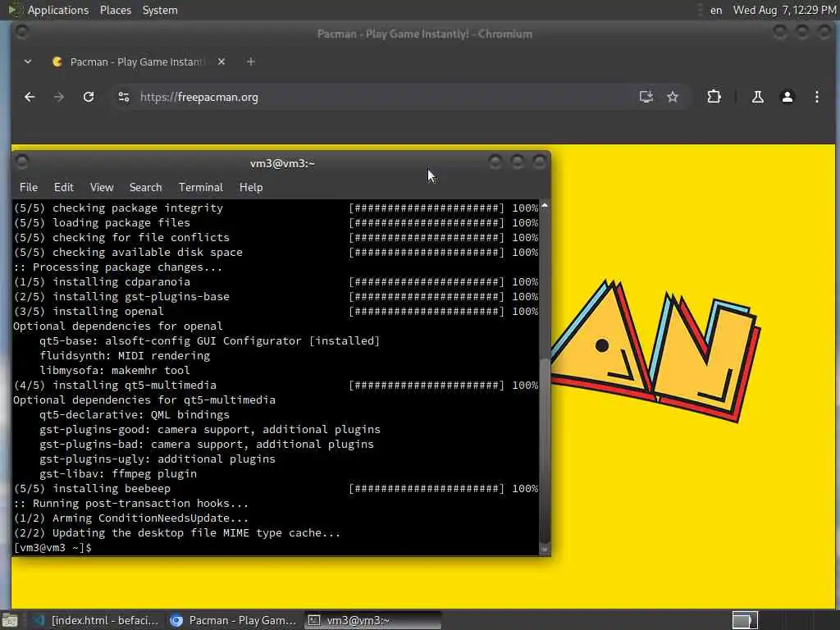Switch to Pacman Chromium taskbar button
Viewport: 840px width, 630px height.
coord(233,620)
